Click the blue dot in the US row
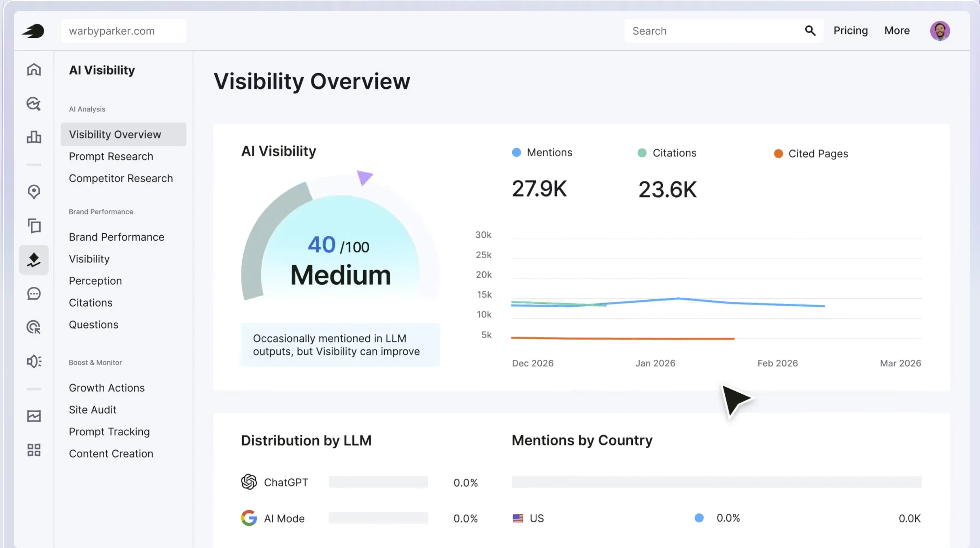 (699, 518)
